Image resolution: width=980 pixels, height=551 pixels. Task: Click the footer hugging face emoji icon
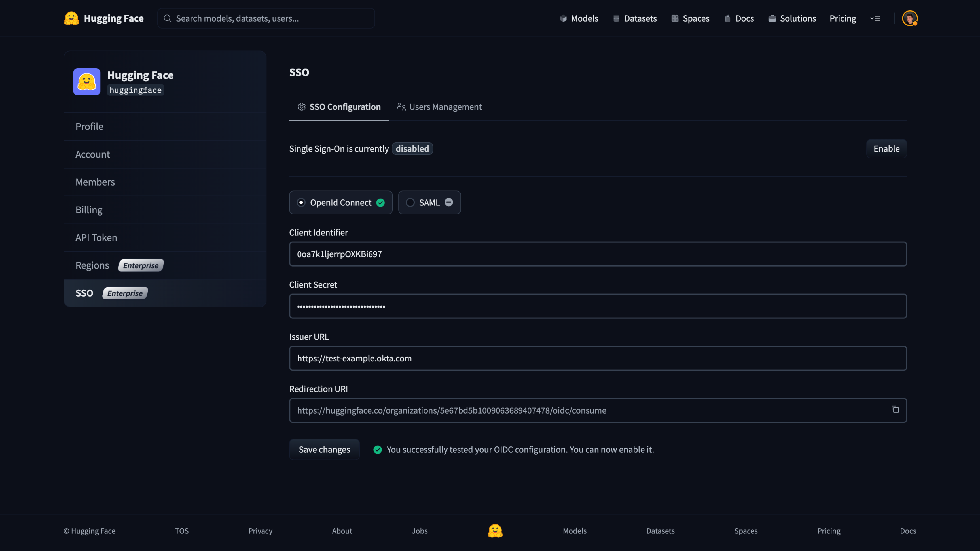[495, 531]
